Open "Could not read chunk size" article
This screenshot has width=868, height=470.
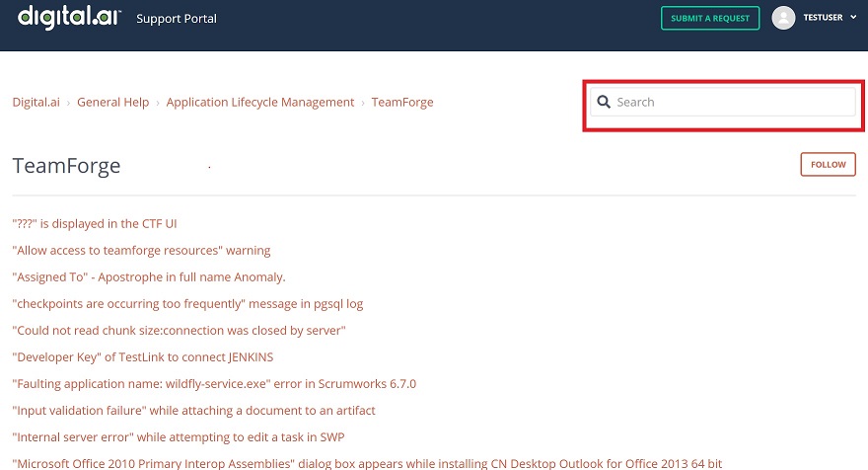coord(179,331)
